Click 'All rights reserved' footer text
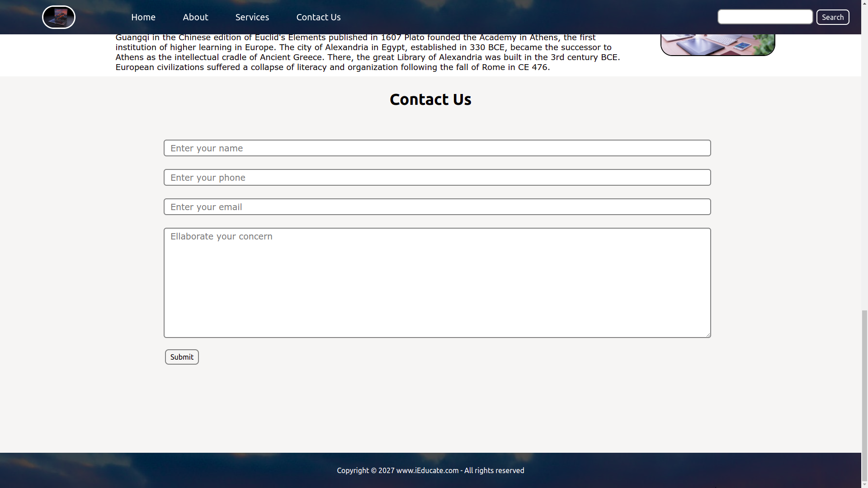The height and width of the screenshot is (488, 868). (x=494, y=470)
